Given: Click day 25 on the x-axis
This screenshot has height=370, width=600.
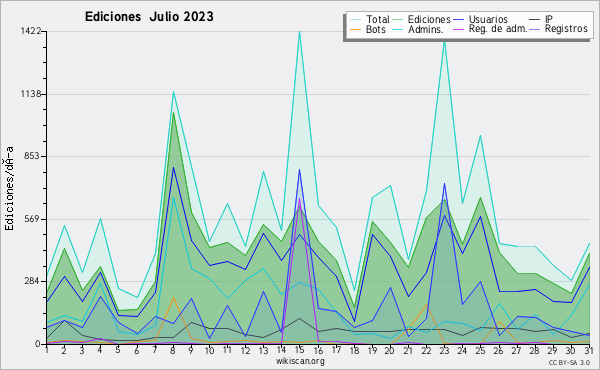Looking at the screenshot, I should click(481, 350).
